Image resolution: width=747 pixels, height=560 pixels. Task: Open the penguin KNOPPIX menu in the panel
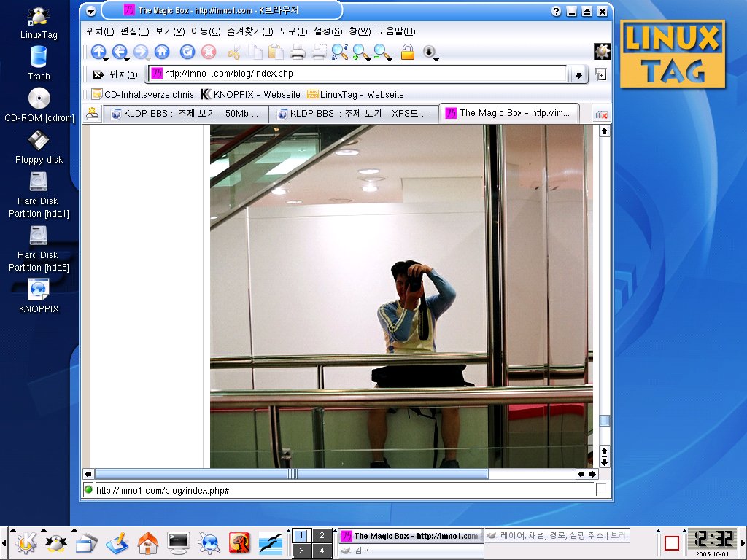click(55, 542)
